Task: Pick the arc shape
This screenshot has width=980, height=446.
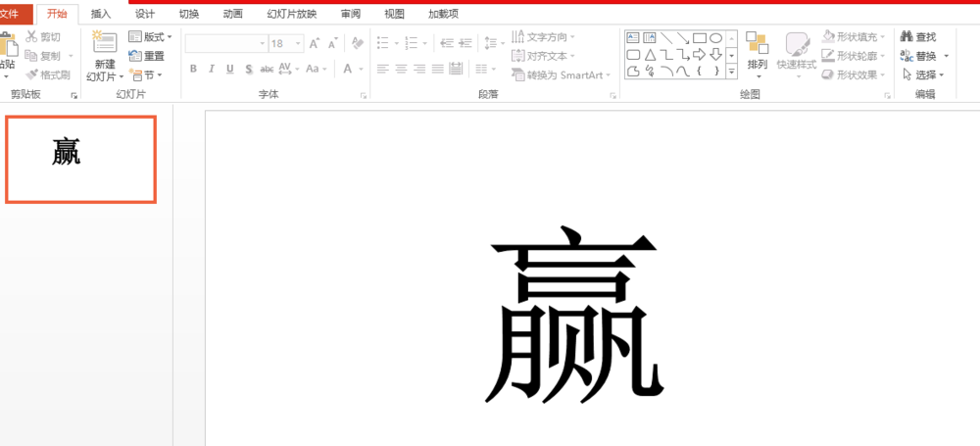Action: point(666,71)
